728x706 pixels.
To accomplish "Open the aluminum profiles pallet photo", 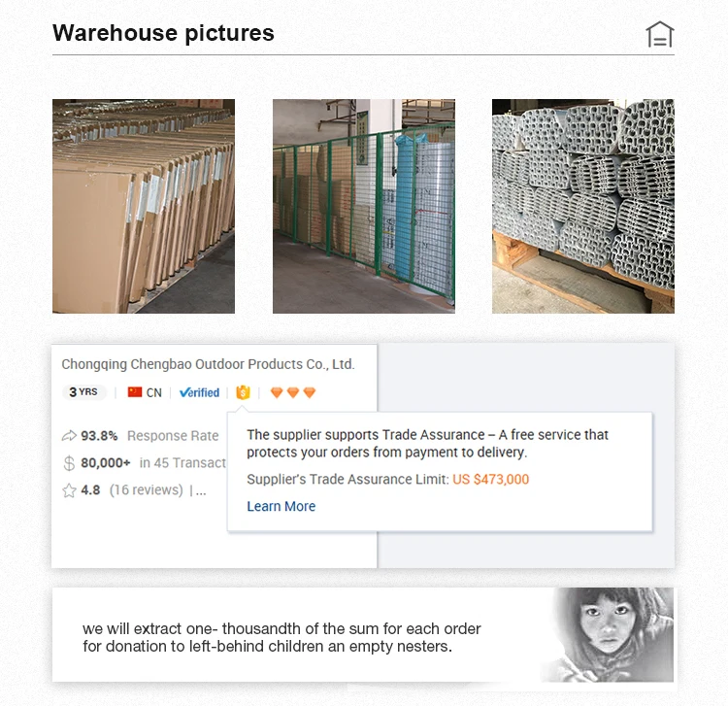I will [583, 206].
